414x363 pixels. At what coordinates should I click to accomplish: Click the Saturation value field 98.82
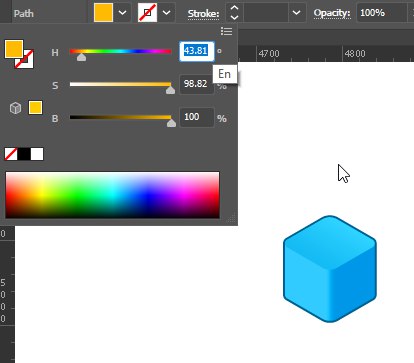197,84
